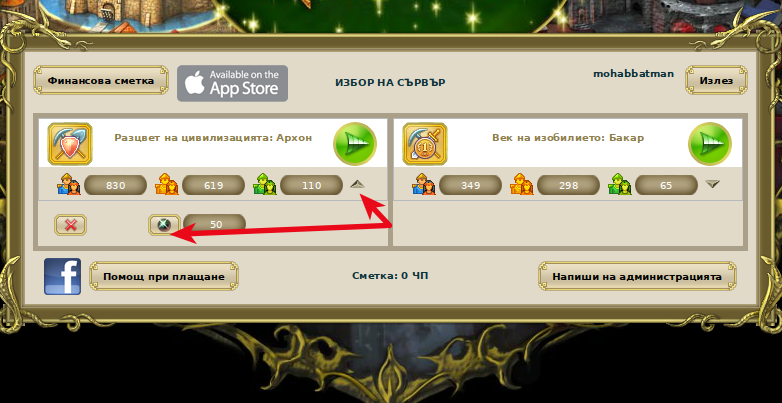
Task: Enter the Бакар server with green arrow
Action: (710, 144)
